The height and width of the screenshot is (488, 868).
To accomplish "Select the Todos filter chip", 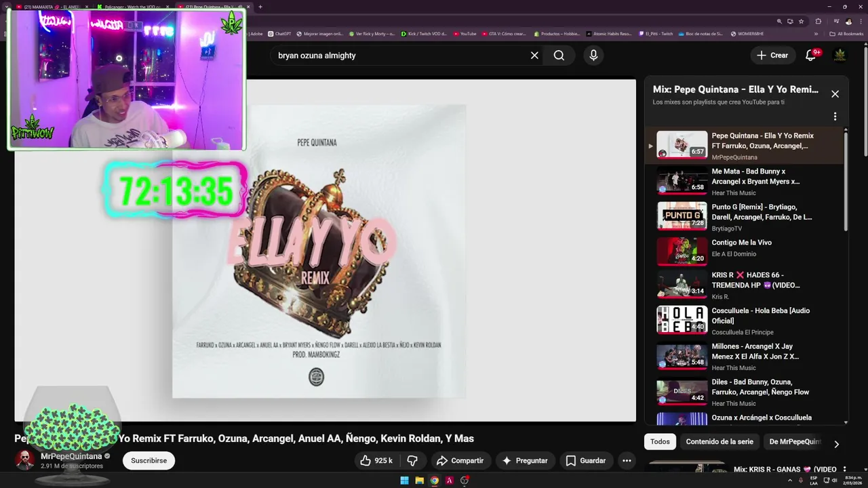I will [660, 442].
